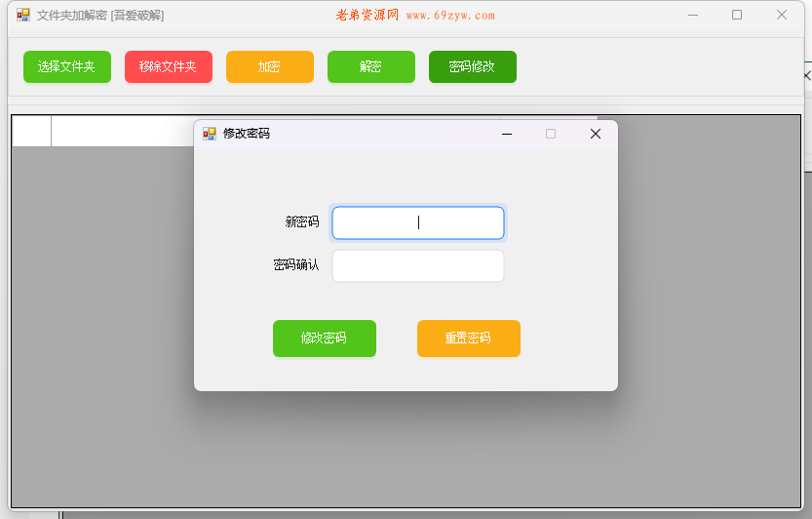Close the 修改密码 dialog
Viewport: 812px width, 519px height.
pos(595,134)
